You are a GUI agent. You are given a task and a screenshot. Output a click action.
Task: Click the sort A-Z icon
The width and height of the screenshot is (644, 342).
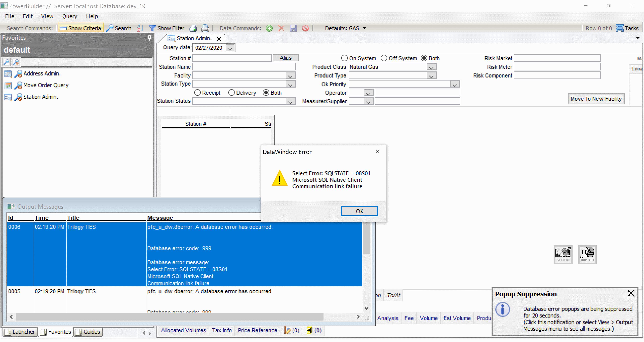pos(140,28)
